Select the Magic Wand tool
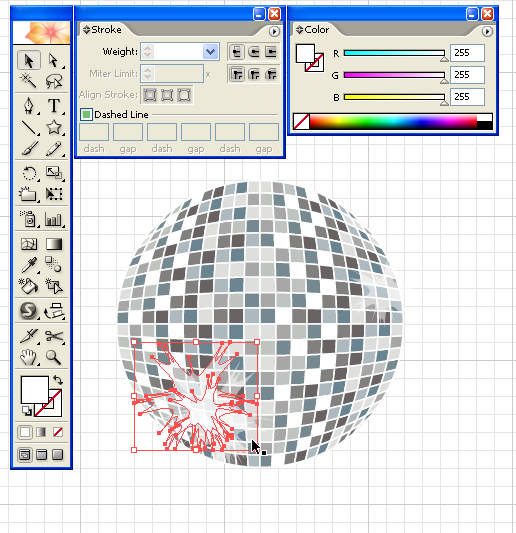 (x=29, y=81)
